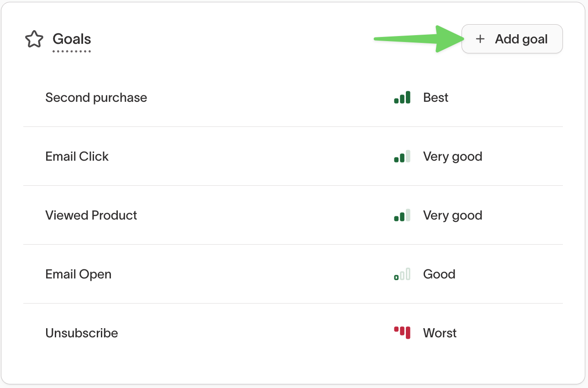588x388 pixels.
Task: Select the Second purchase goal
Action: (x=96, y=98)
